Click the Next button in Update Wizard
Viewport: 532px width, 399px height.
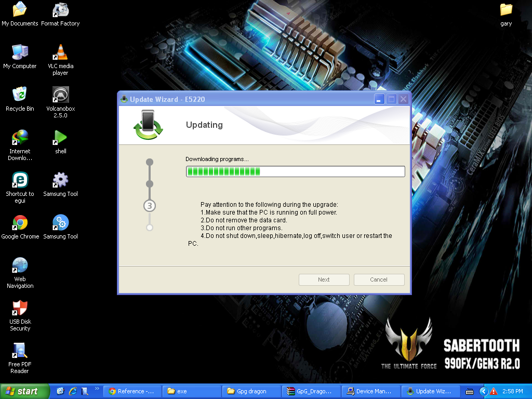[324, 280]
